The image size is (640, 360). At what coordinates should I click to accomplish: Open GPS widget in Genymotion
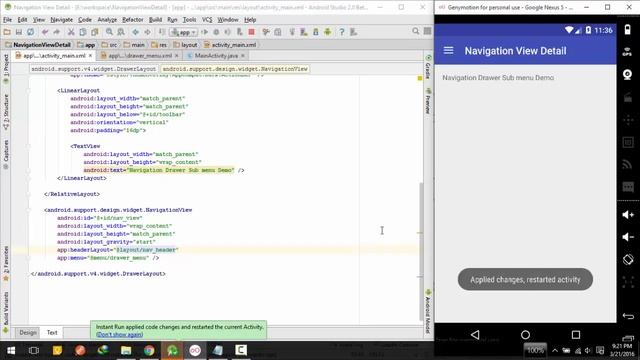tap(628, 52)
